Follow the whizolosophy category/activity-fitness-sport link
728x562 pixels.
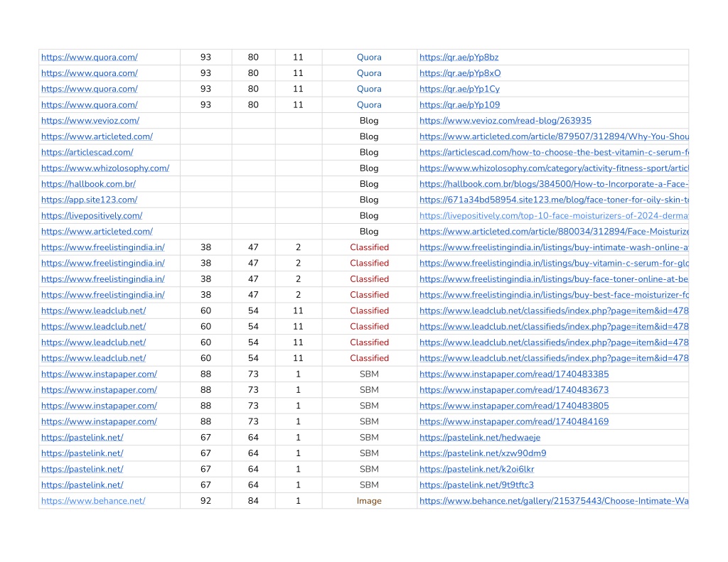tap(554, 168)
